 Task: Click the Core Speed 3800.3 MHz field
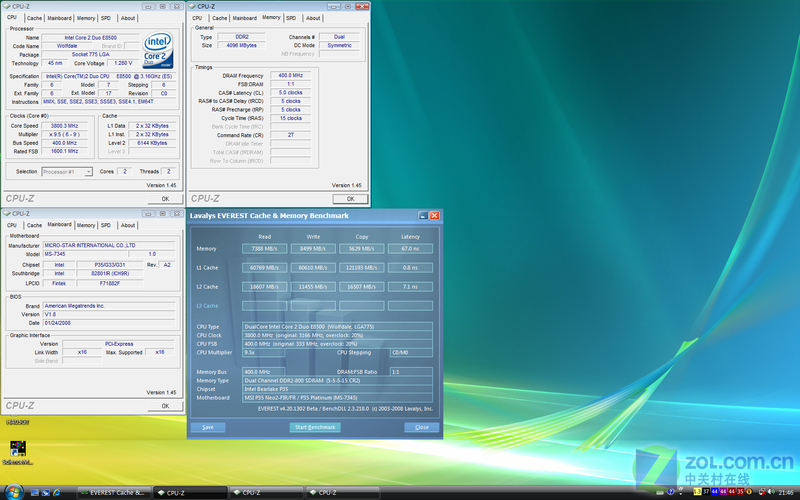coord(64,126)
